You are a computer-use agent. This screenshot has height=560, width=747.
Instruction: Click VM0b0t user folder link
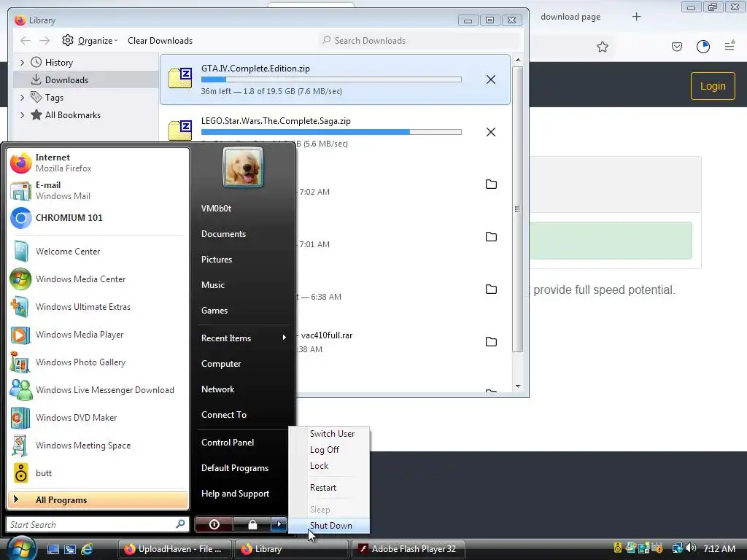coord(216,208)
